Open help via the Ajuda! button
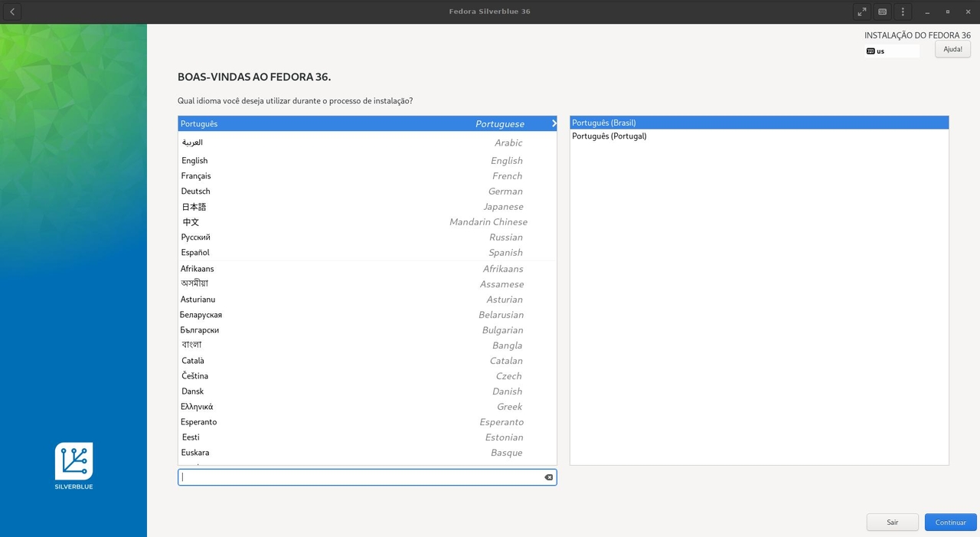The height and width of the screenshot is (537, 980). click(952, 49)
